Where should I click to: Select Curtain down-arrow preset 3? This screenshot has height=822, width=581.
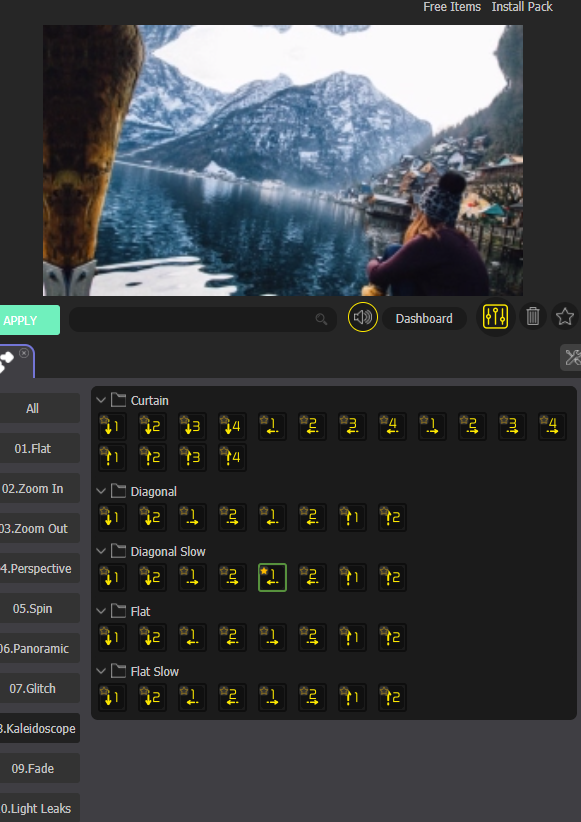[x=192, y=426]
